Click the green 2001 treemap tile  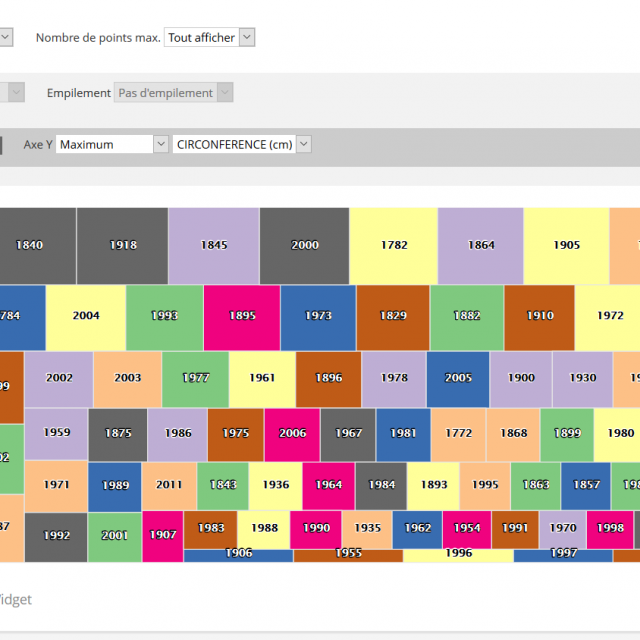(115, 536)
